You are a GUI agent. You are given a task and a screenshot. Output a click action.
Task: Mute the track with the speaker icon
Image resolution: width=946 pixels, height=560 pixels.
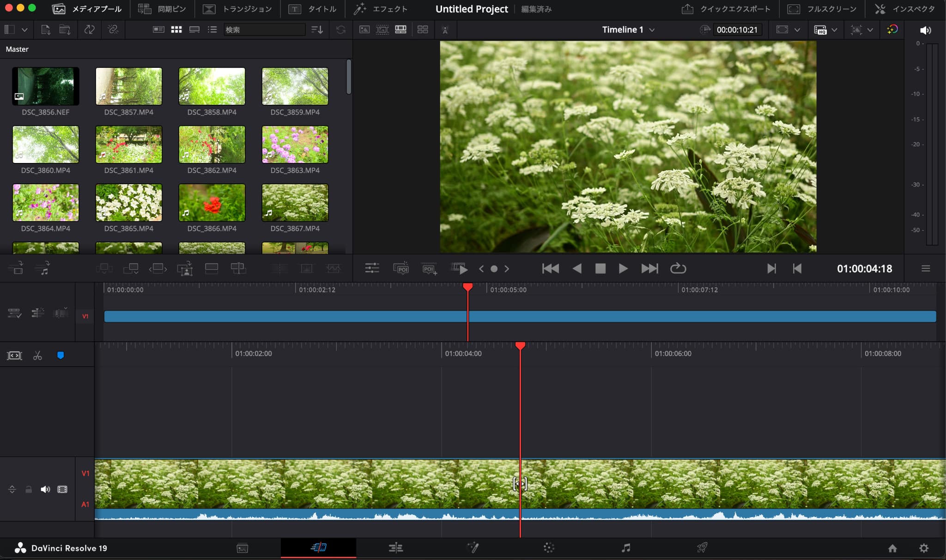pyautogui.click(x=45, y=489)
